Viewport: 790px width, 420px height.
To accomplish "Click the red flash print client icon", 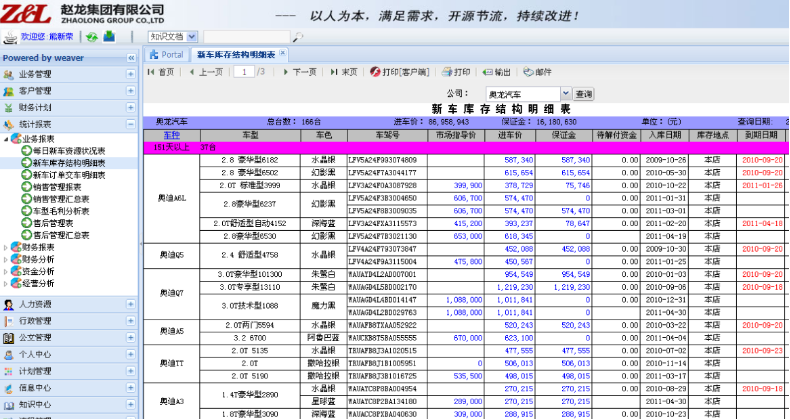I will 375,73.
